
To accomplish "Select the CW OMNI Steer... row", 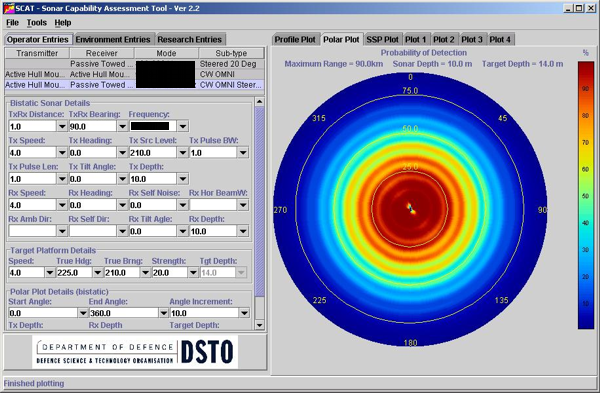I will 134,85.
